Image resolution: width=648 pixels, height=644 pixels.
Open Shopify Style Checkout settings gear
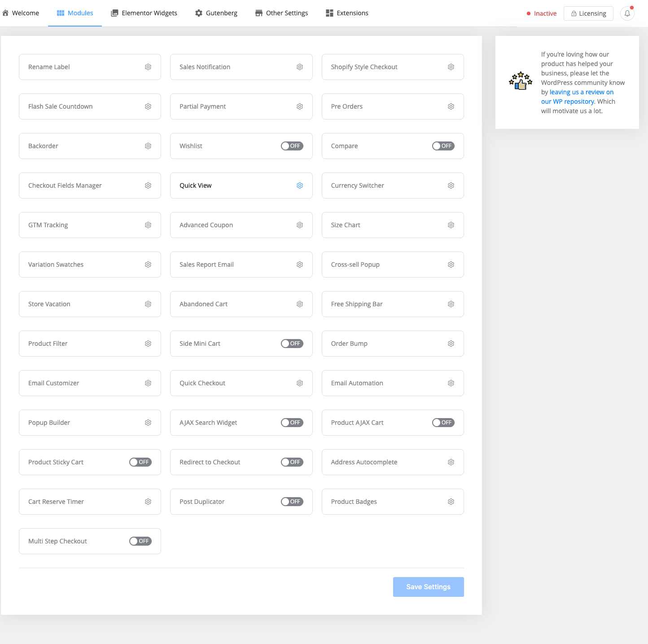(x=451, y=67)
